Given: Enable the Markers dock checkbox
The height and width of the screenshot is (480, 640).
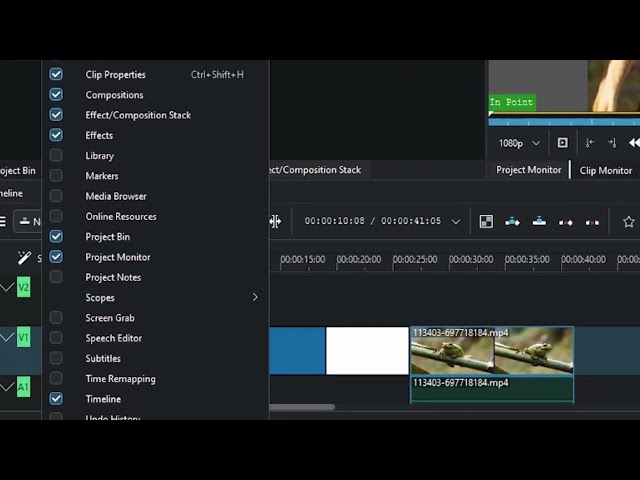Looking at the screenshot, I should click(56, 176).
